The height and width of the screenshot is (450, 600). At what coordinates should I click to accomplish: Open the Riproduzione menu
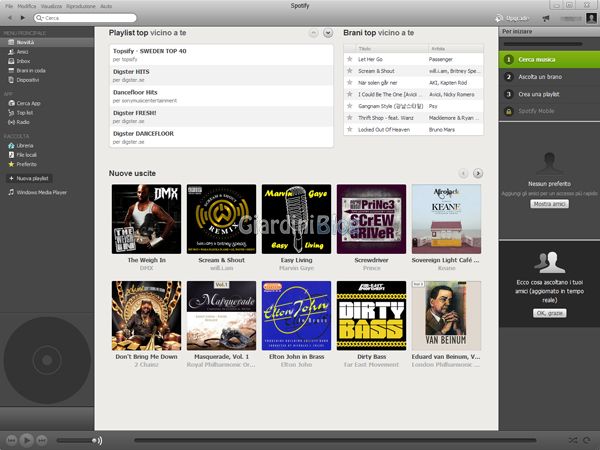81,6
